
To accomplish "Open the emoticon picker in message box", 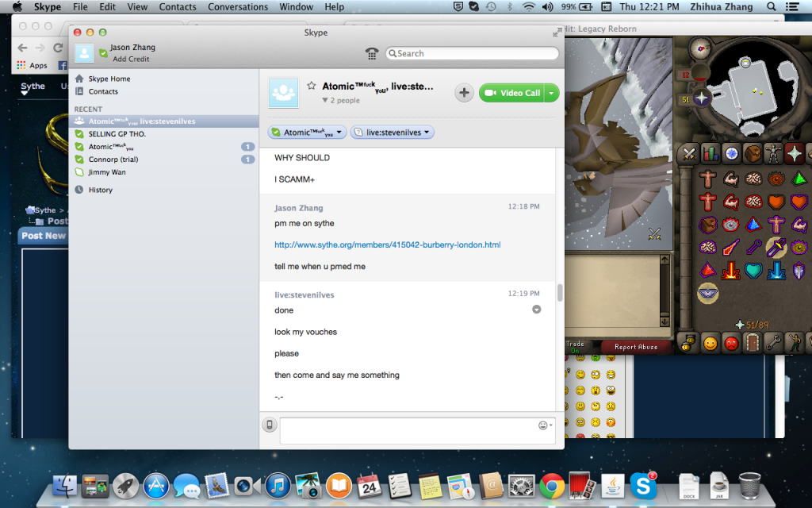I will (544, 425).
